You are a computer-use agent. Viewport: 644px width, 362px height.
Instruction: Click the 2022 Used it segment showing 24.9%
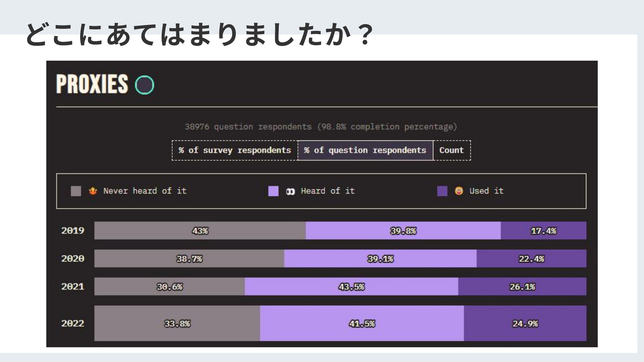tap(525, 323)
